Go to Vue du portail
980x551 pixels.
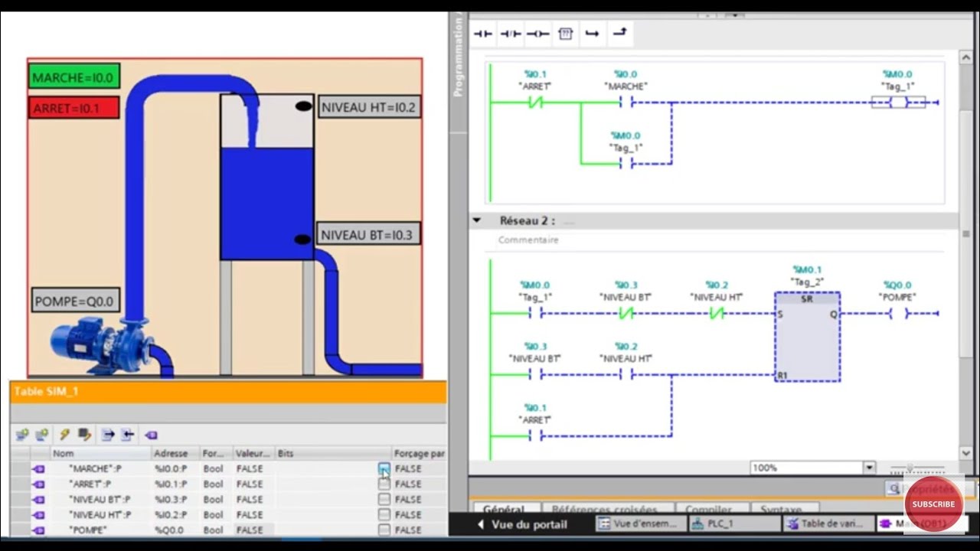[522, 524]
